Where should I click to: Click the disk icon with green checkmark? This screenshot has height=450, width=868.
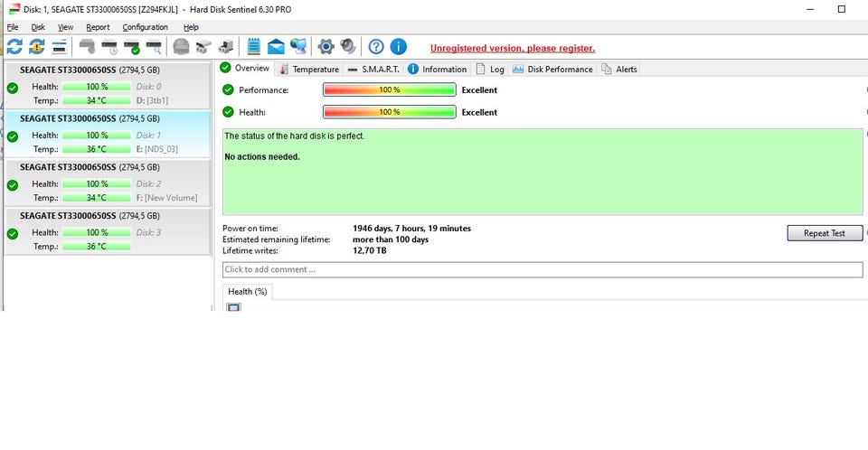(x=132, y=47)
